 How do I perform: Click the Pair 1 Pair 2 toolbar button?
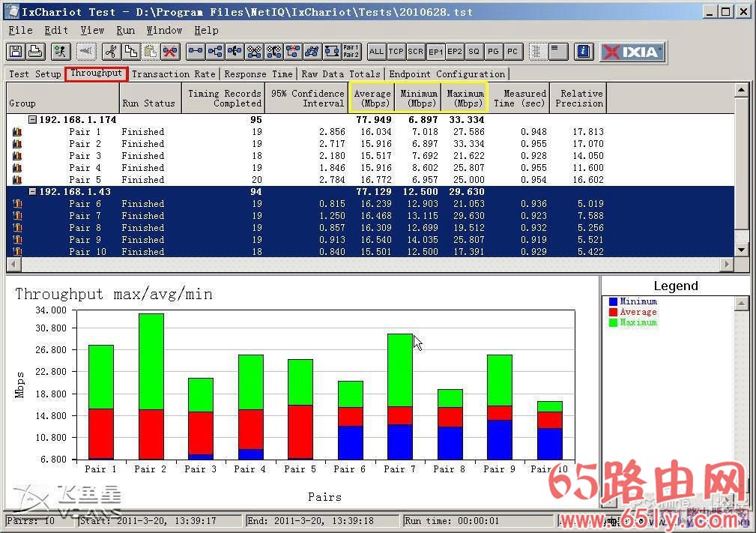351,52
